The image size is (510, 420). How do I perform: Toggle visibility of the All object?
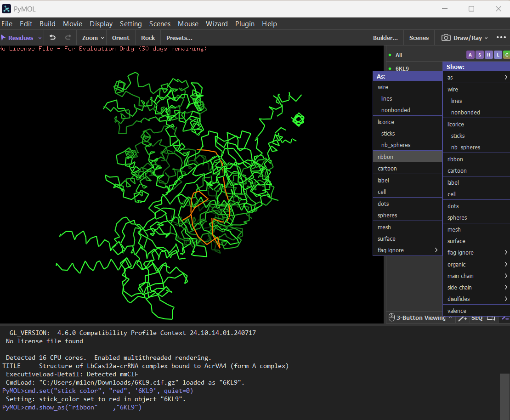[390, 55]
